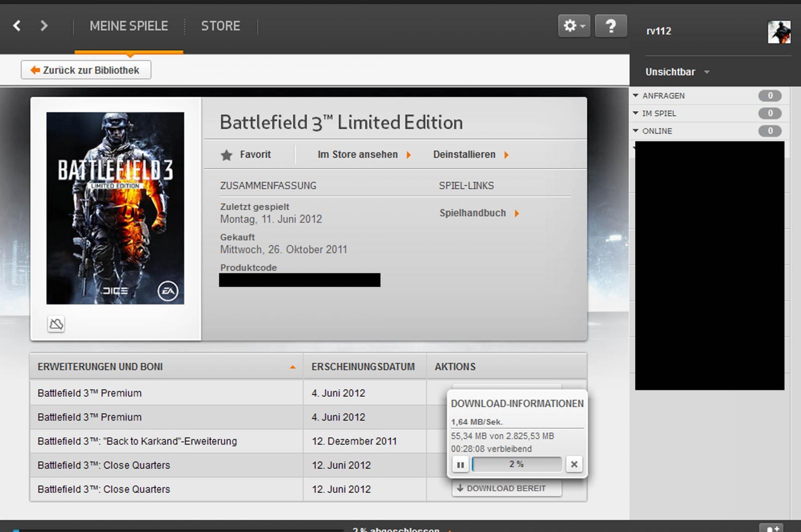Click the SPIEL-LINKS section heading

pyautogui.click(x=466, y=186)
